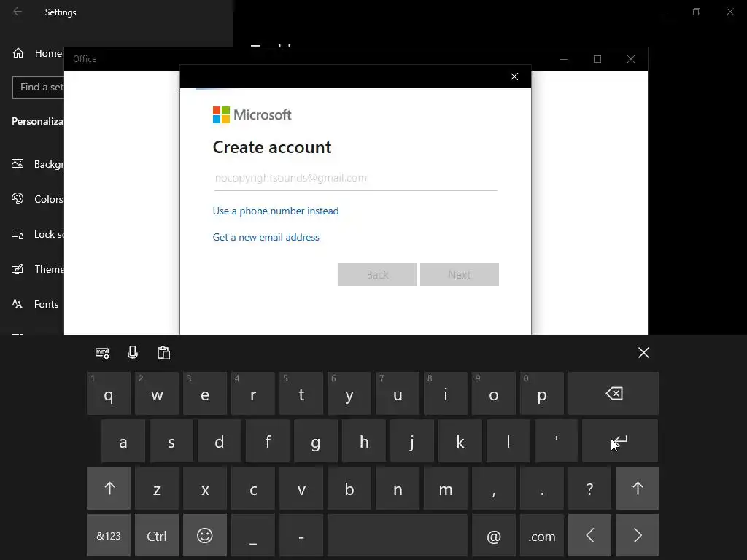Image resolution: width=747 pixels, height=560 pixels.
Task: Open Colors page in Settings
Action: point(37,199)
